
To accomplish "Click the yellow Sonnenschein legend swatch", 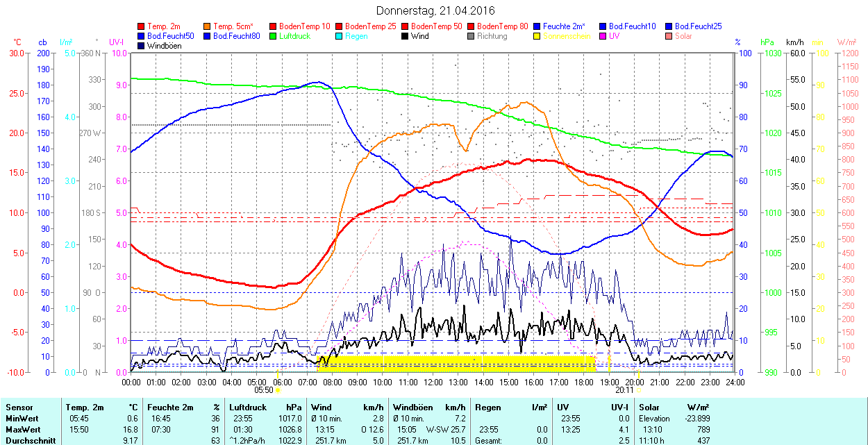I will click(537, 36).
